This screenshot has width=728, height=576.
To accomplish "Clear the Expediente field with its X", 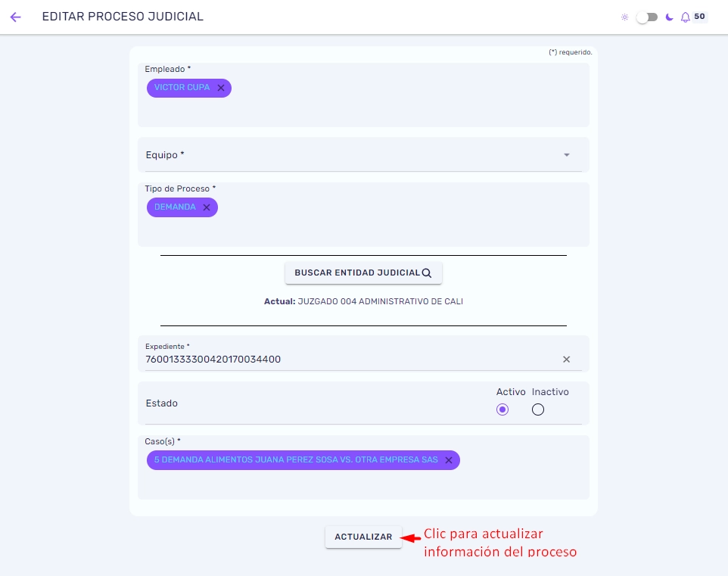I will point(566,359).
